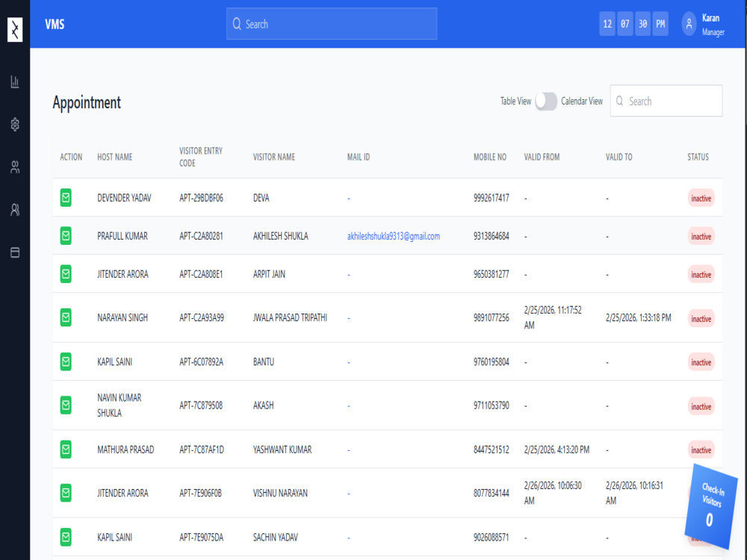Click the inactive badge for BANTU
This screenshot has height=560, width=747.
click(701, 362)
